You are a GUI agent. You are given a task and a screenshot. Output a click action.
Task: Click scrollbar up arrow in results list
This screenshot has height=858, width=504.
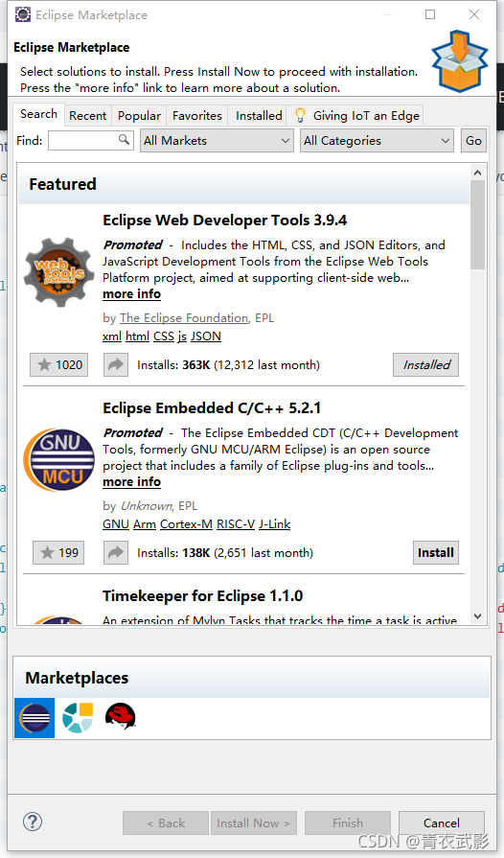pyautogui.click(x=477, y=173)
